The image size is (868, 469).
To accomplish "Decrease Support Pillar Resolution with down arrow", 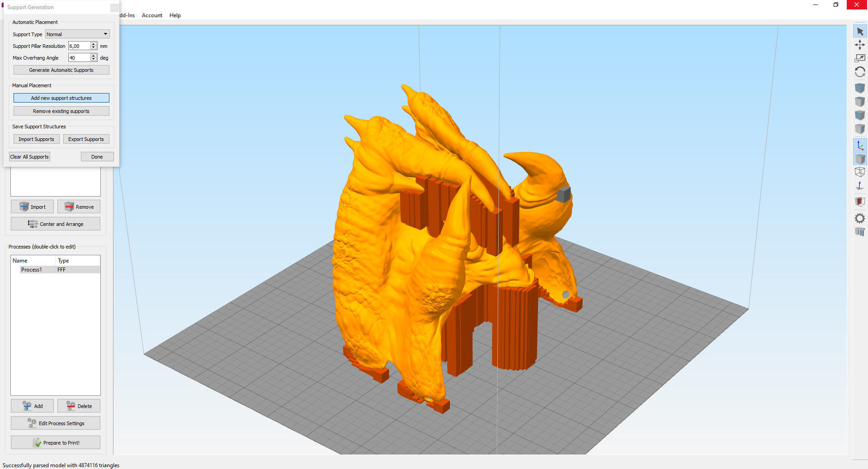I will (94, 47).
